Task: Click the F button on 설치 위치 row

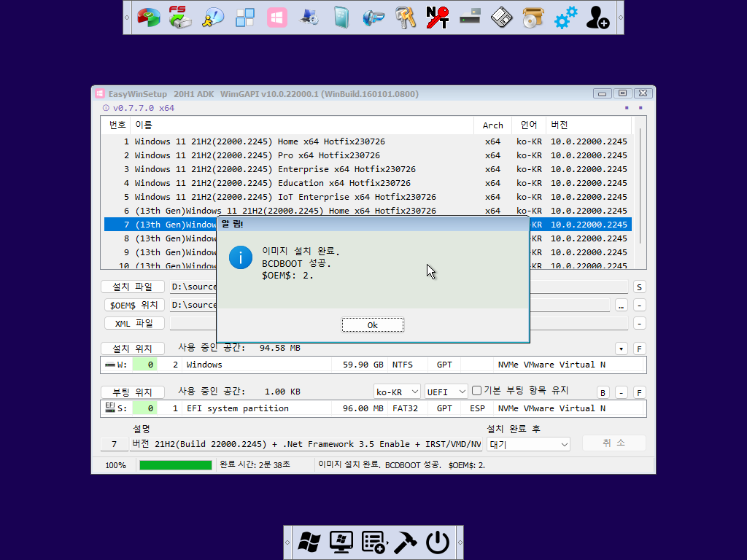Action: point(639,349)
